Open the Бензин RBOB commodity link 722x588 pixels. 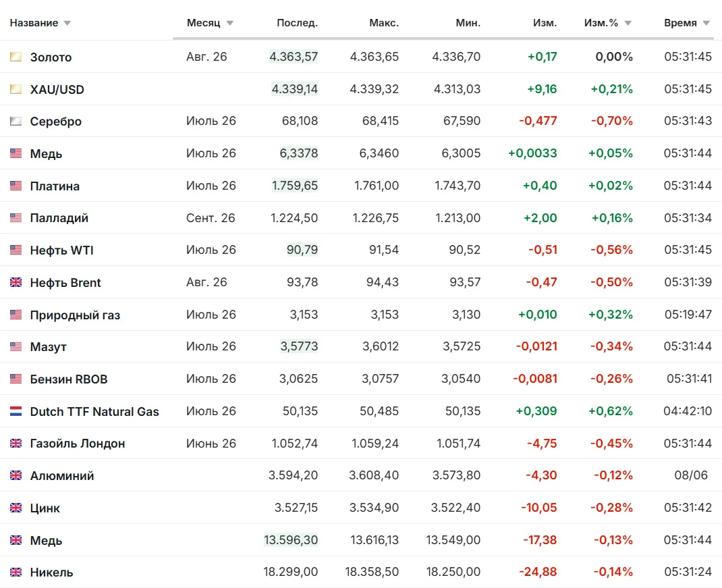pyautogui.click(x=69, y=379)
